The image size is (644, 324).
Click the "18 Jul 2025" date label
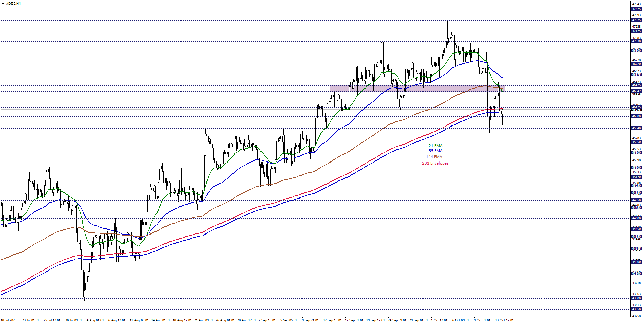click(9, 320)
